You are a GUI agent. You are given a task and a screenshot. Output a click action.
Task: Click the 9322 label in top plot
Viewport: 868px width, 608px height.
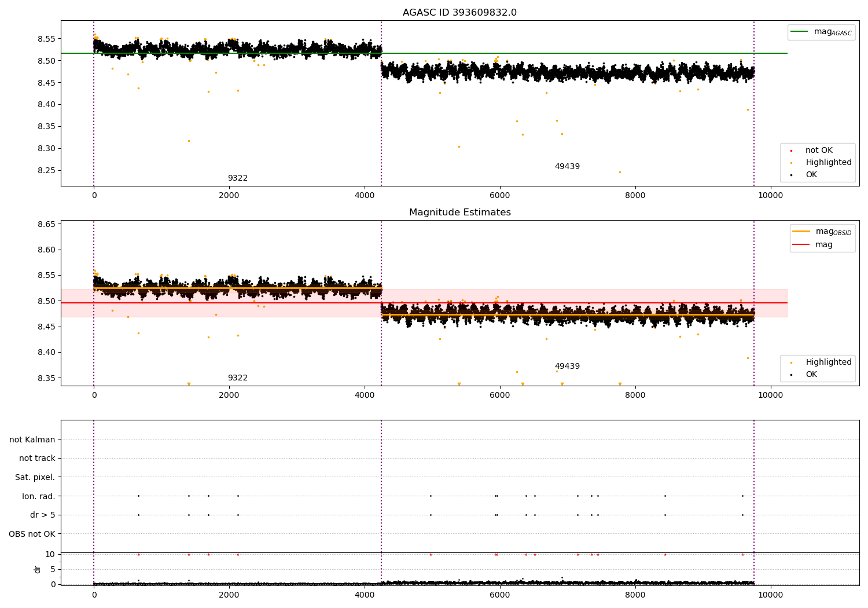pyautogui.click(x=238, y=178)
